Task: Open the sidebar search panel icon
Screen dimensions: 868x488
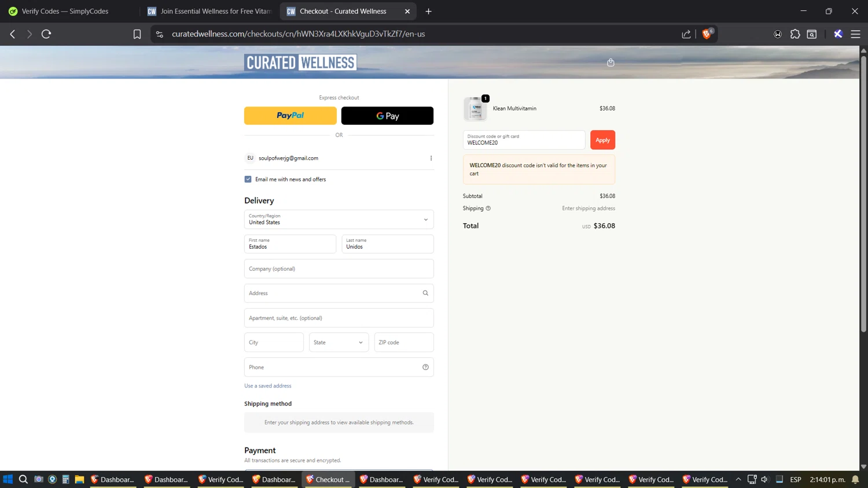Action: [812, 34]
